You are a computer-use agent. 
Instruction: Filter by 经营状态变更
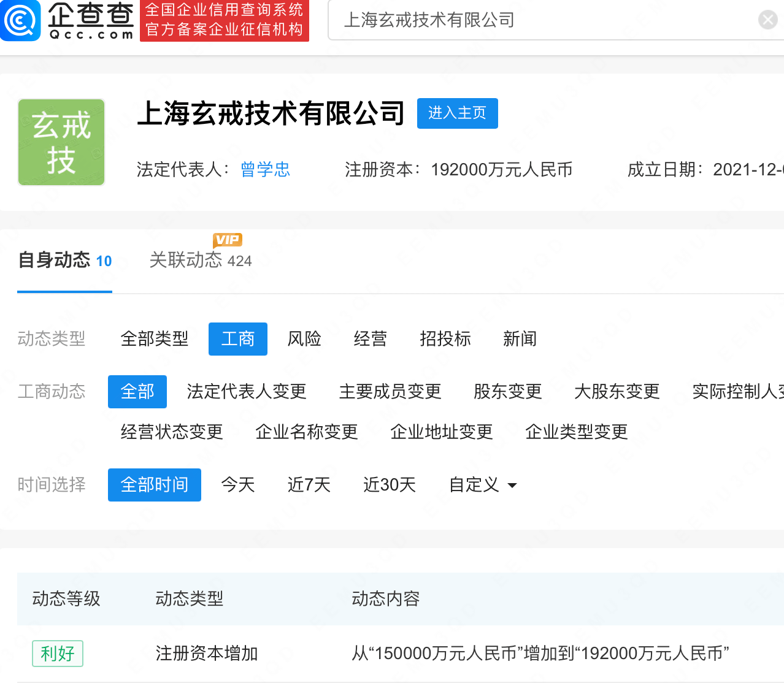(x=172, y=432)
